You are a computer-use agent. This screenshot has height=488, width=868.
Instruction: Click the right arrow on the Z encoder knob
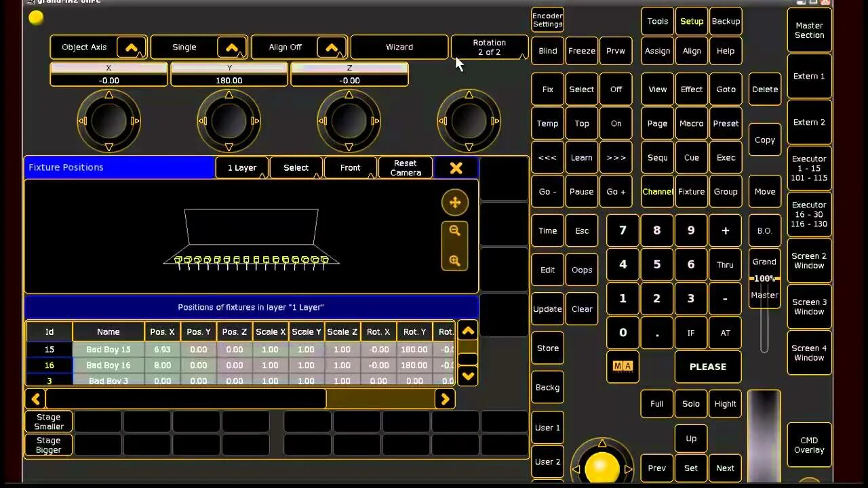click(376, 121)
